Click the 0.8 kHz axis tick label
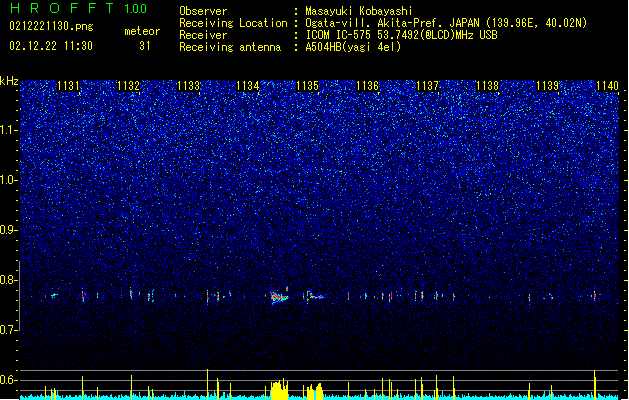Viewport: 629px width, 400px height. [x=8, y=280]
